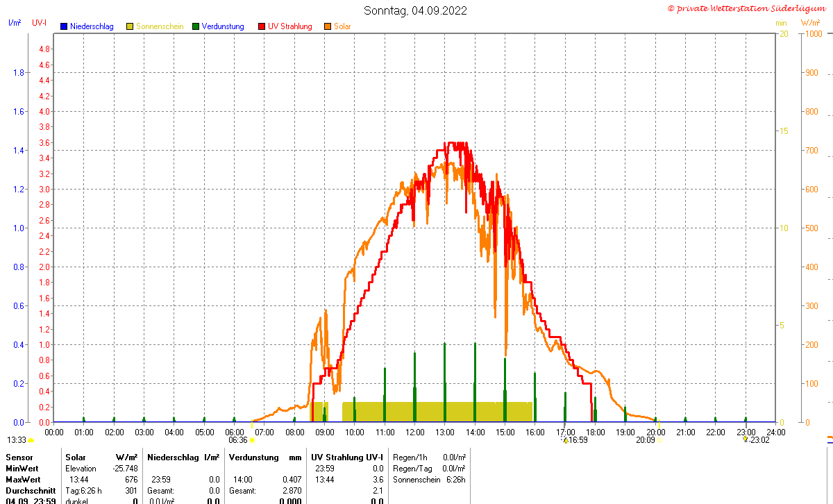Click the yellow Sonnenschein legend swatch
This screenshot has width=833, height=504.
coord(130,26)
